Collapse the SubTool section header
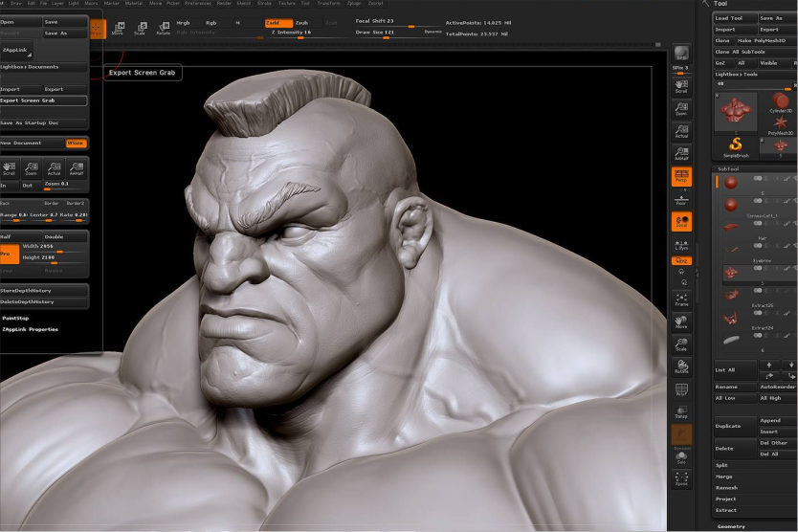Image resolution: width=798 pixels, height=532 pixels. pyautogui.click(x=728, y=169)
